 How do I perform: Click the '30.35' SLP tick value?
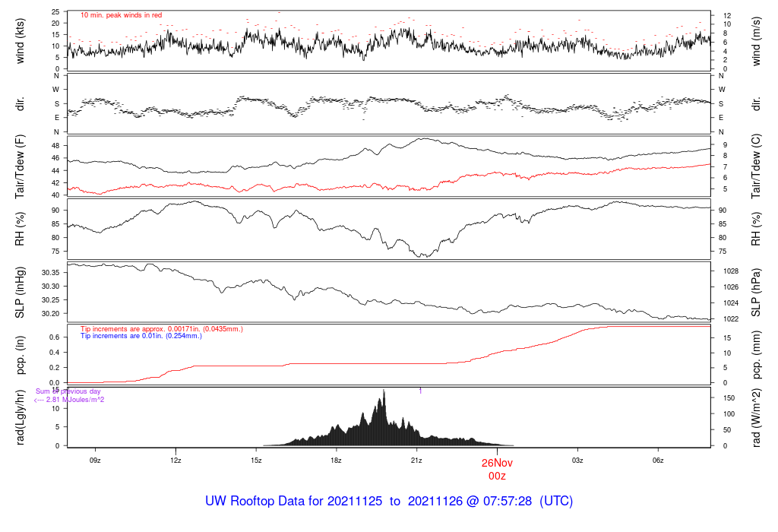(51, 273)
